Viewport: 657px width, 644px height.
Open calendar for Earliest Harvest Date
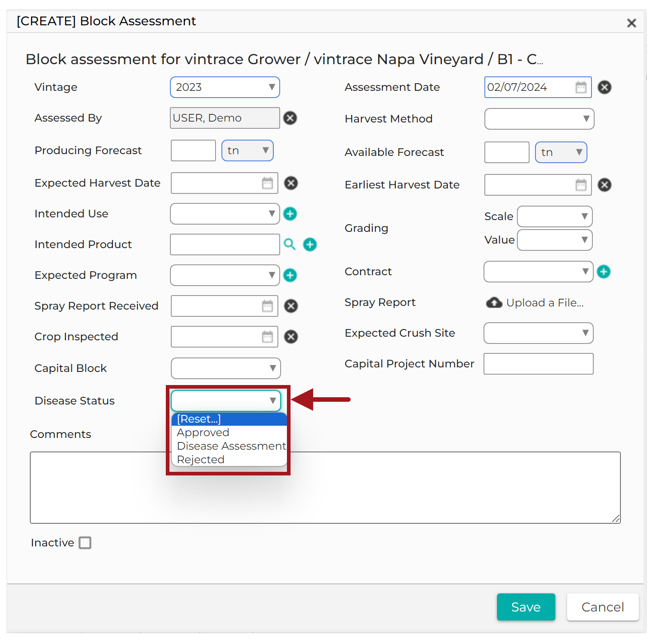coord(581,185)
